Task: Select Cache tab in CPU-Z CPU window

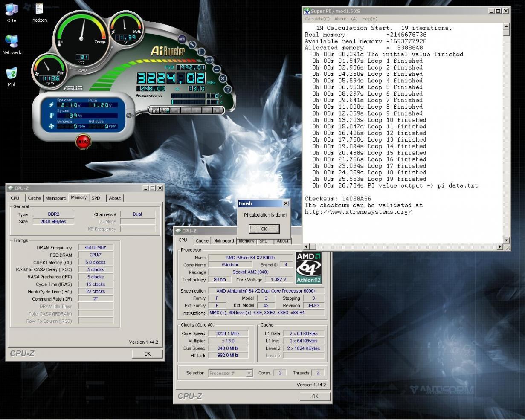Action: [x=202, y=241]
